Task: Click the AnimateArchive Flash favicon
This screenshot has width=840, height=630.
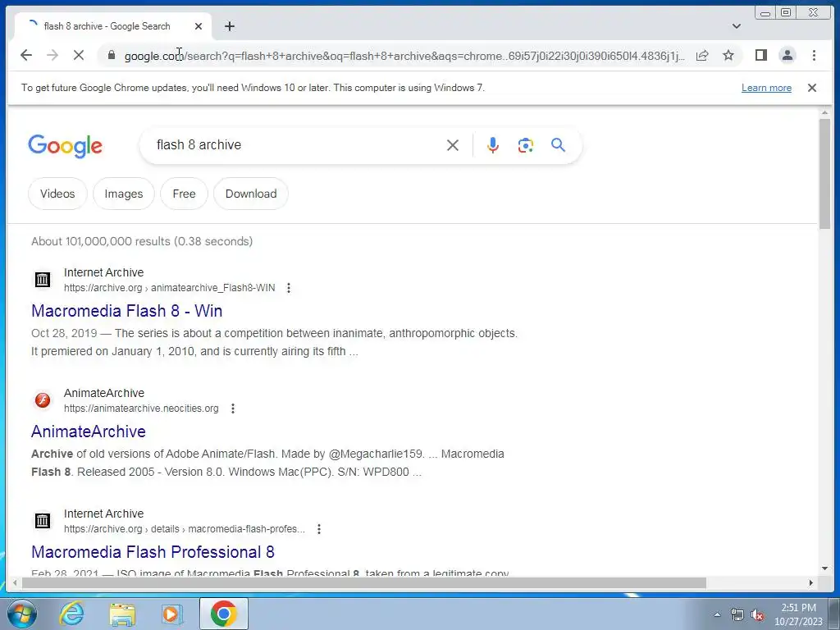Action: point(43,400)
